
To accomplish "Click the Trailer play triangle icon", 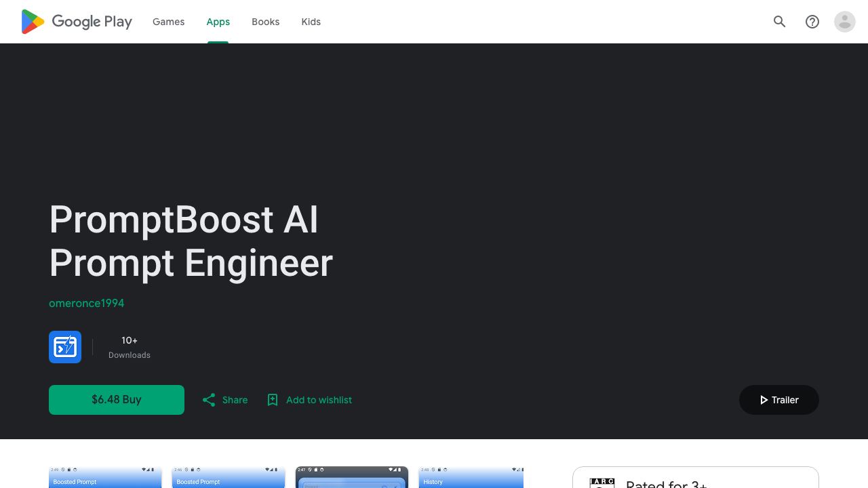I will coord(764,400).
